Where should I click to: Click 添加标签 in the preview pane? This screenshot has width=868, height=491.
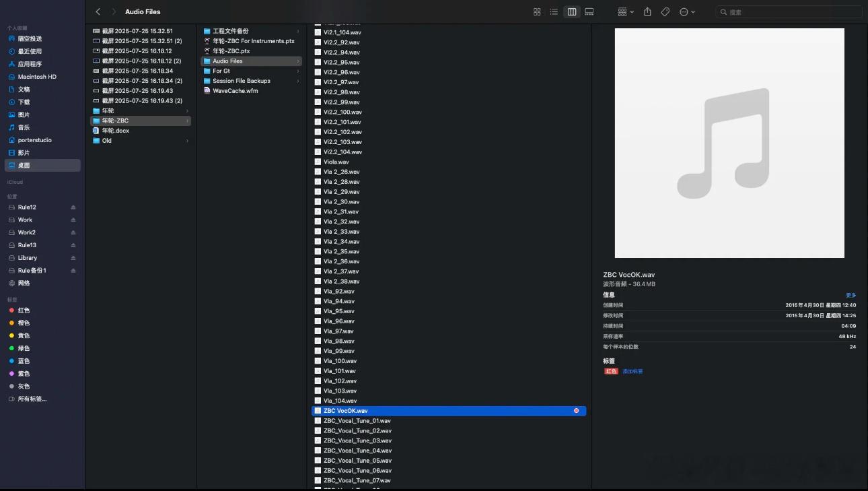tap(632, 371)
